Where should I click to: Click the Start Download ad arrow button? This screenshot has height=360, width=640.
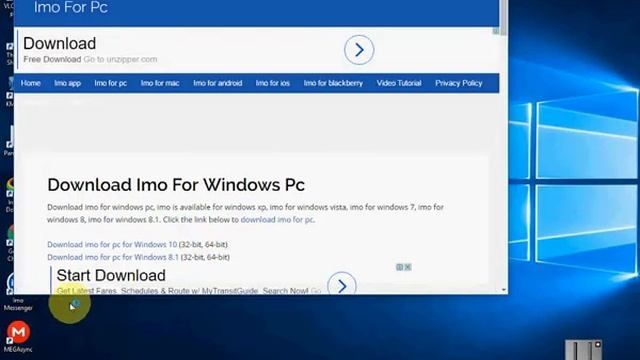[342, 284]
